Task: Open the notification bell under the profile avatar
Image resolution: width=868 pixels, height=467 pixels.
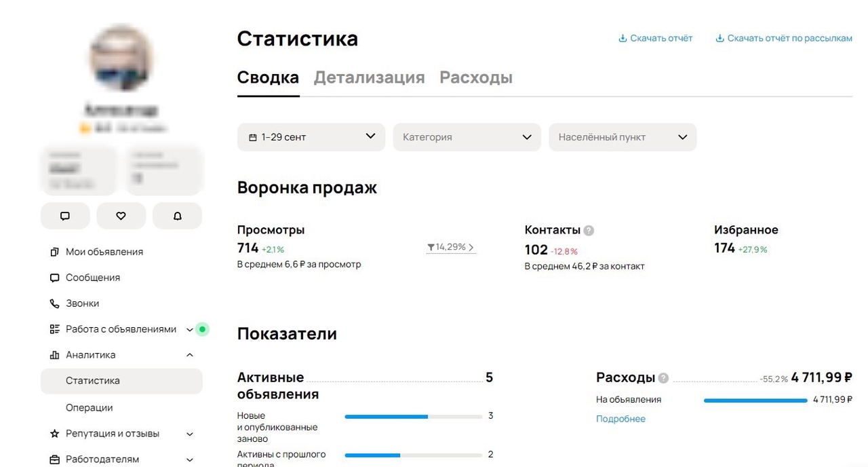Action: pos(177,216)
